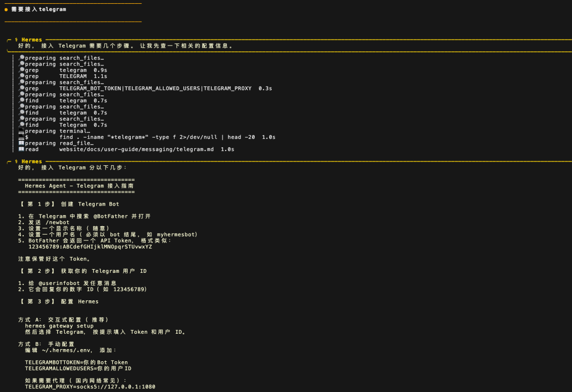
Task: Click the @userinfobot mention
Action: pyautogui.click(x=60, y=283)
